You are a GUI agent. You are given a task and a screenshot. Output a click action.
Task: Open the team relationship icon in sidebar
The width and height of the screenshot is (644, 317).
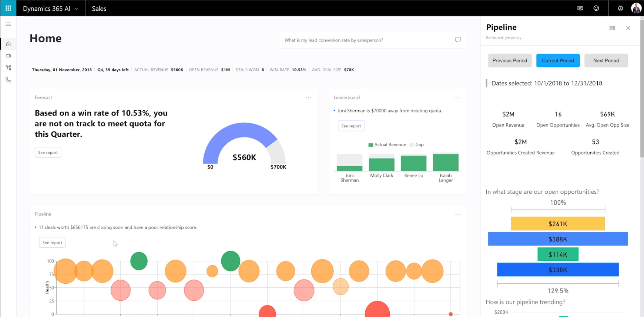[8, 68]
